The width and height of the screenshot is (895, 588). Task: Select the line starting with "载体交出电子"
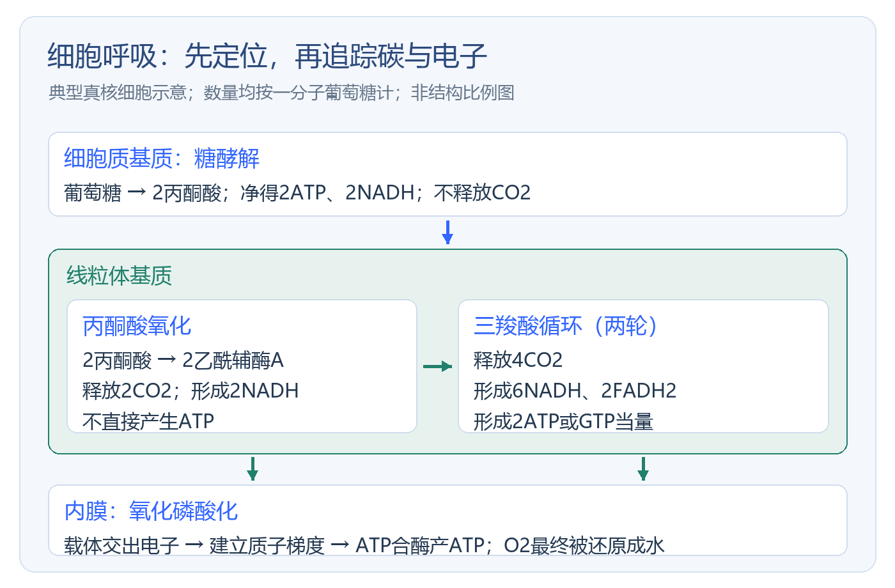[x=364, y=545]
